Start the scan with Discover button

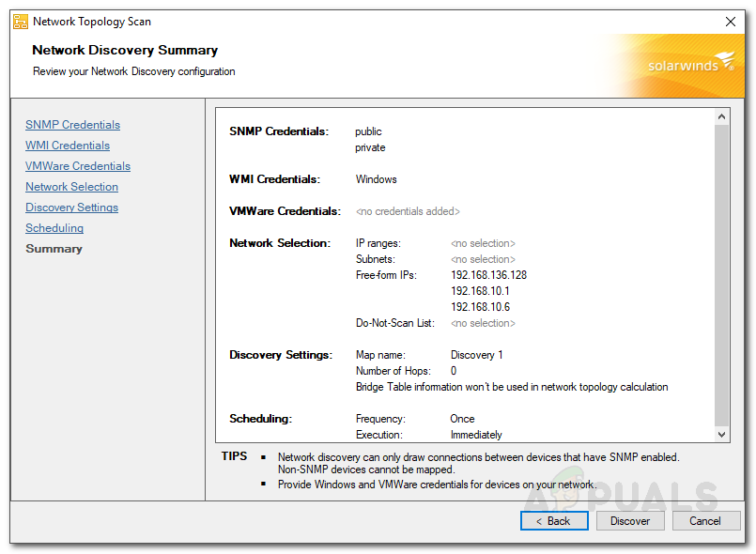point(629,521)
